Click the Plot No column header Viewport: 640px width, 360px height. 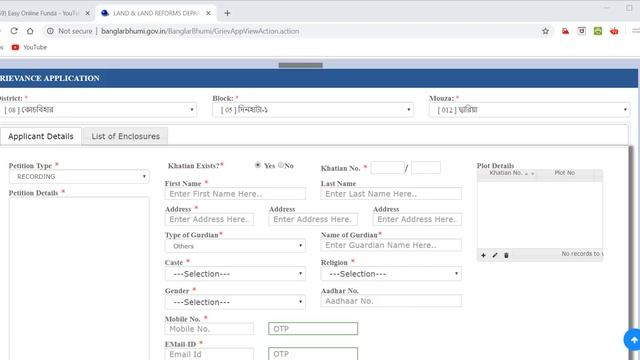click(564, 173)
